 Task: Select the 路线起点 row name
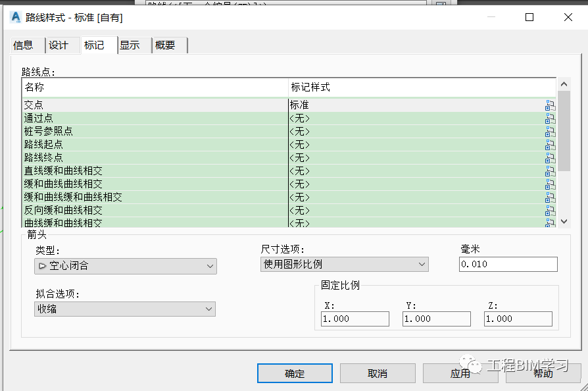43,144
